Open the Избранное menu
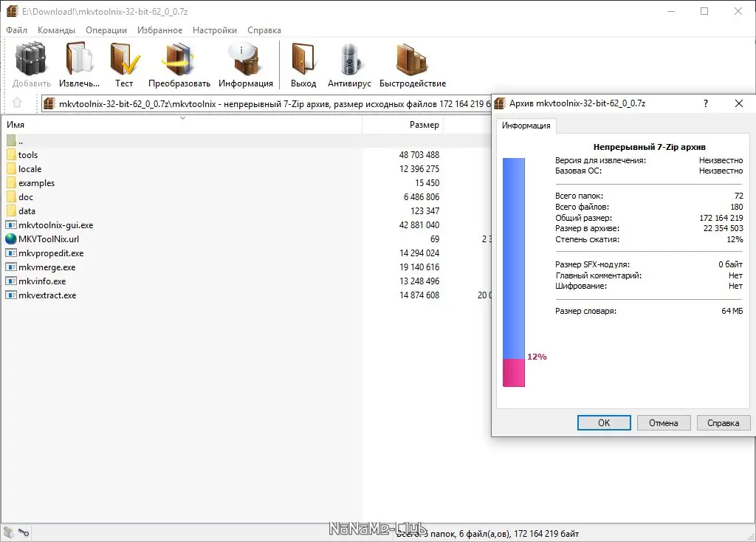The width and height of the screenshot is (756, 542). [159, 30]
